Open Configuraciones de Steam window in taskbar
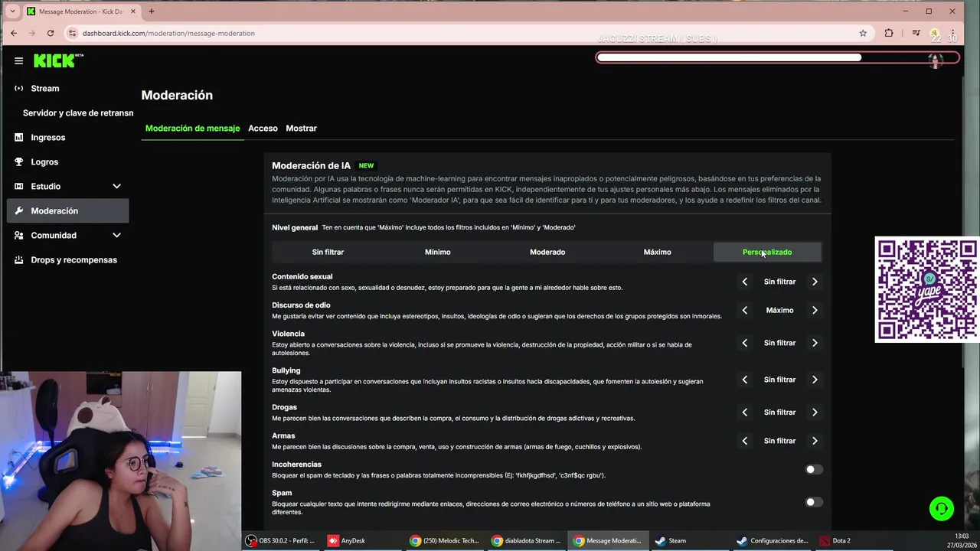Viewport: 980px width, 551px height. coord(773,540)
